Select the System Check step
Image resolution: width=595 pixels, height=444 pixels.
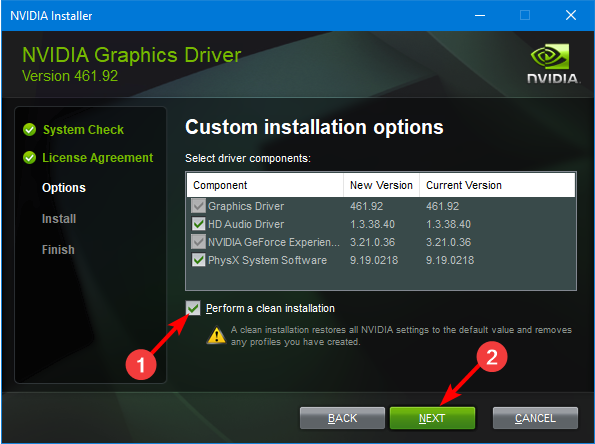coord(83,130)
